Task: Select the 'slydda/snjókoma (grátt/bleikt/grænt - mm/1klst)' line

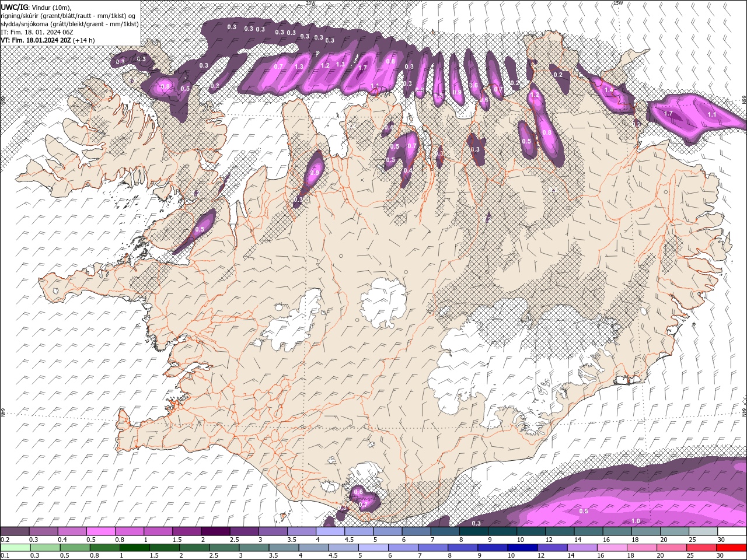Action: point(69,24)
